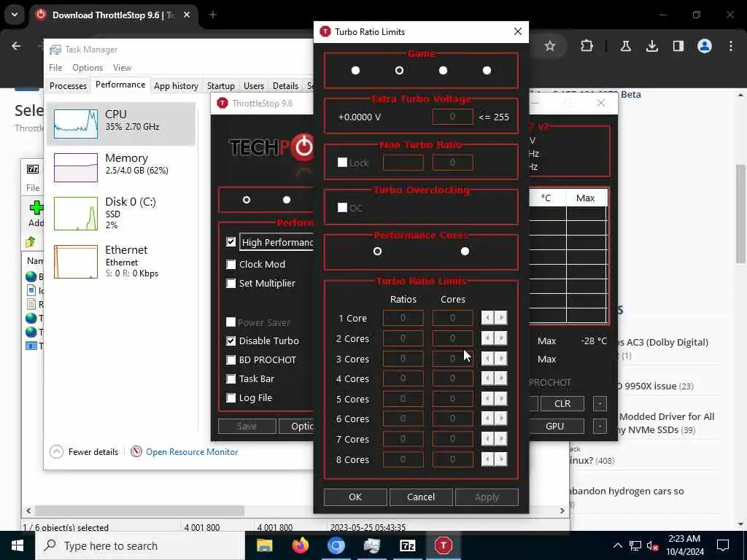This screenshot has height=560, width=747.
Task: Toggle the Chrome side panel icon
Action: [678, 46]
